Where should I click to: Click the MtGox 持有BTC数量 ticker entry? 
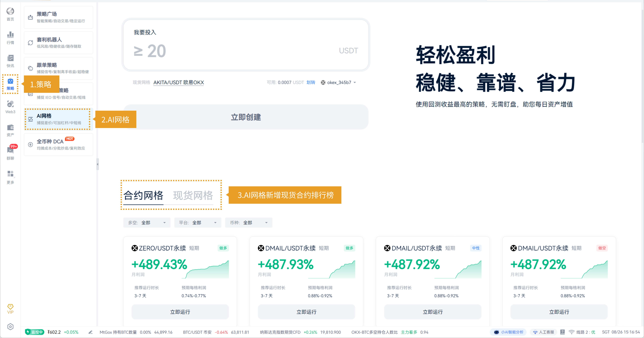tap(136, 332)
